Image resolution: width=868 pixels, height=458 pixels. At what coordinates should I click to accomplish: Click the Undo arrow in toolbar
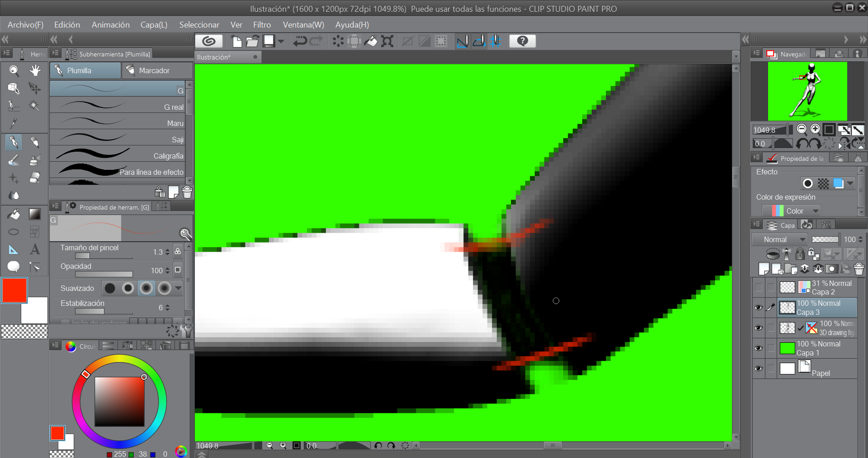(x=300, y=41)
